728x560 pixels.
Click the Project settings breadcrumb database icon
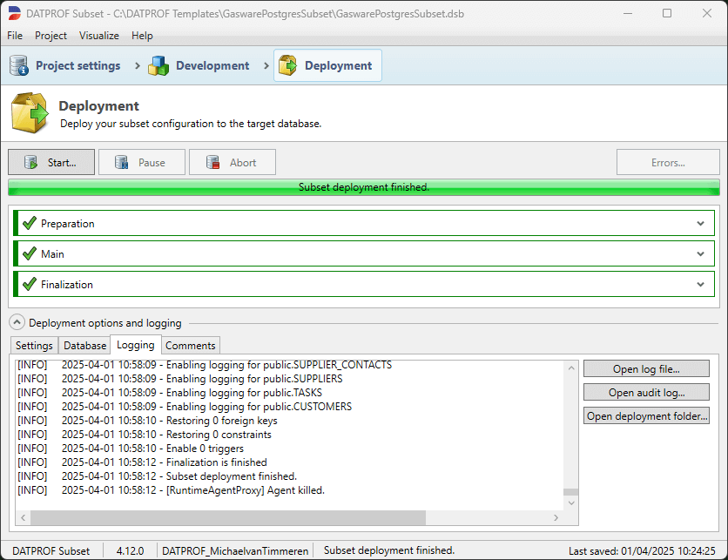[x=18, y=65]
